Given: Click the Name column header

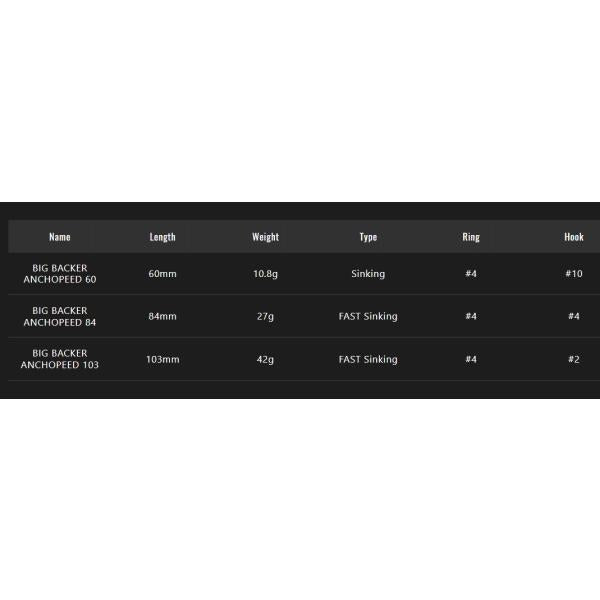Looking at the screenshot, I should point(60,237).
